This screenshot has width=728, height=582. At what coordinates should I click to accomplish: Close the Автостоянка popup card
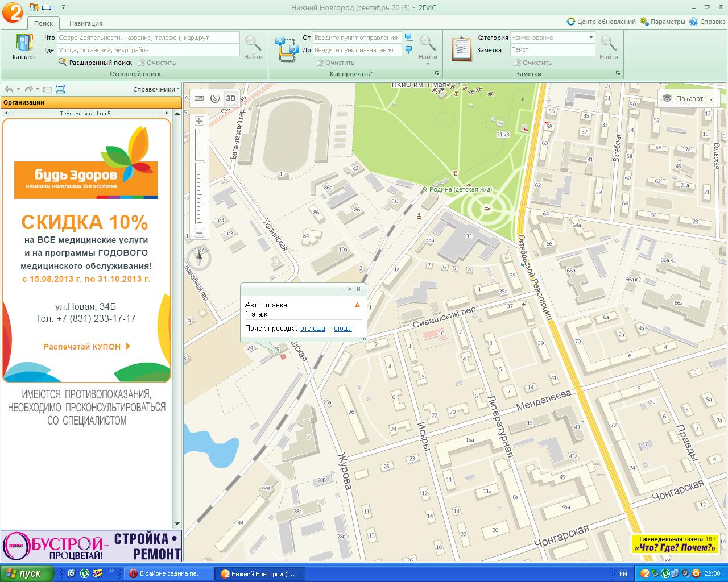(358, 289)
